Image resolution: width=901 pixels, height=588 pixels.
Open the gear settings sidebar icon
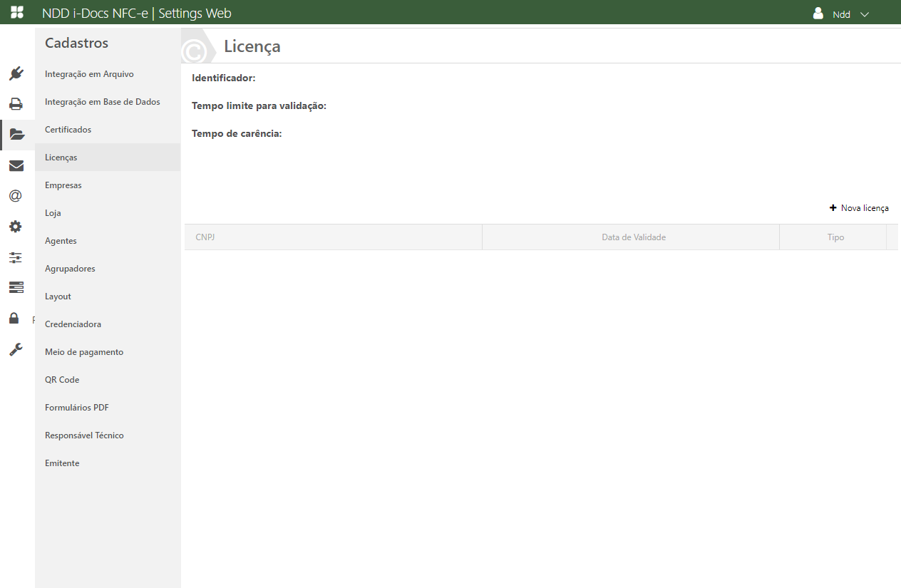tap(16, 227)
